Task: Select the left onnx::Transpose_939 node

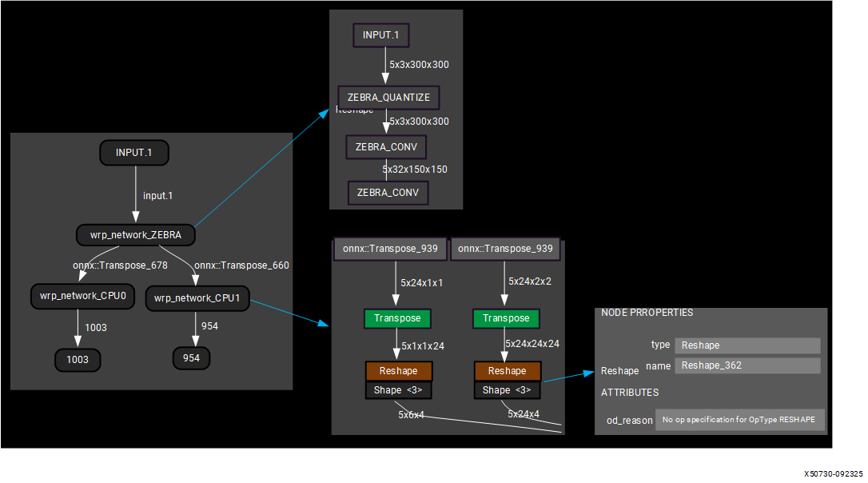Action: [x=390, y=249]
